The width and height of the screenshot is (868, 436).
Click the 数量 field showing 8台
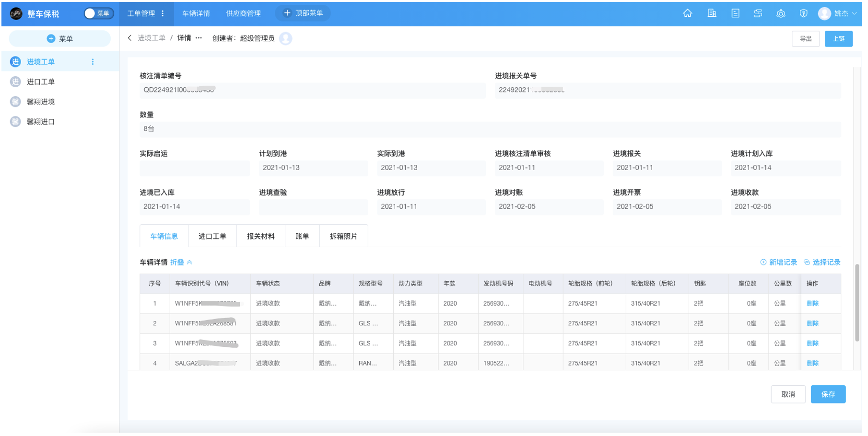490,129
